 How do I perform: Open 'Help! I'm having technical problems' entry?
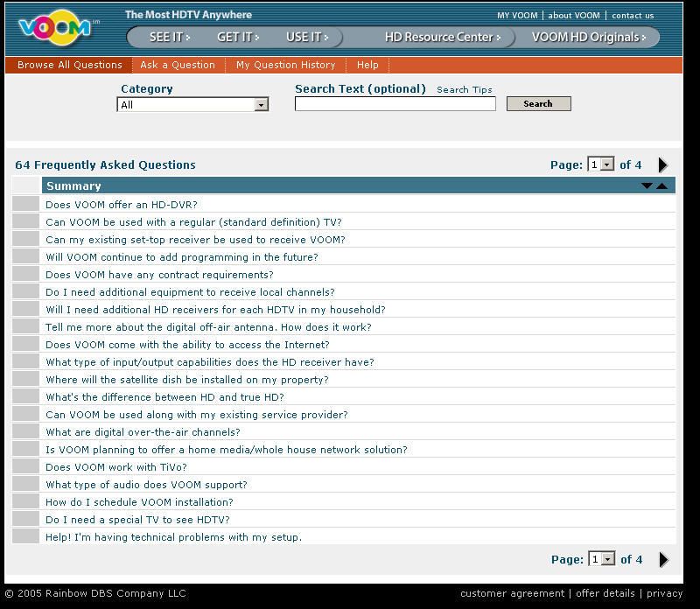coord(173,537)
